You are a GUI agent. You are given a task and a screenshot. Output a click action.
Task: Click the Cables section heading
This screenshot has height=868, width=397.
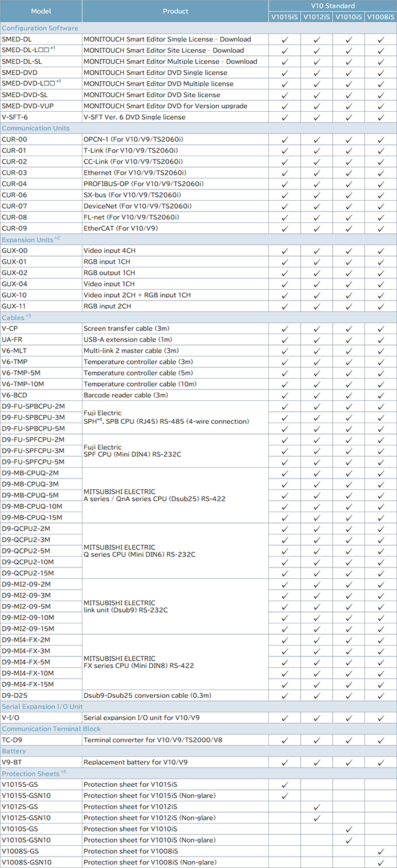tap(16, 317)
